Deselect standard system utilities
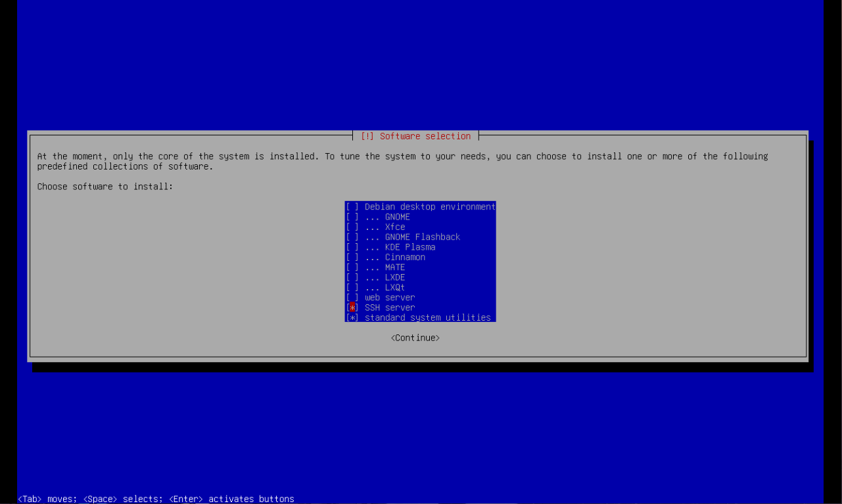The height and width of the screenshot is (504, 842). point(352,318)
